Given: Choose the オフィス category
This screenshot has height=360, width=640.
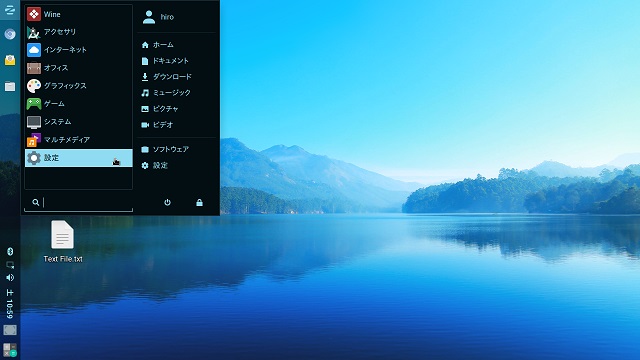Looking at the screenshot, I should click(x=78, y=68).
